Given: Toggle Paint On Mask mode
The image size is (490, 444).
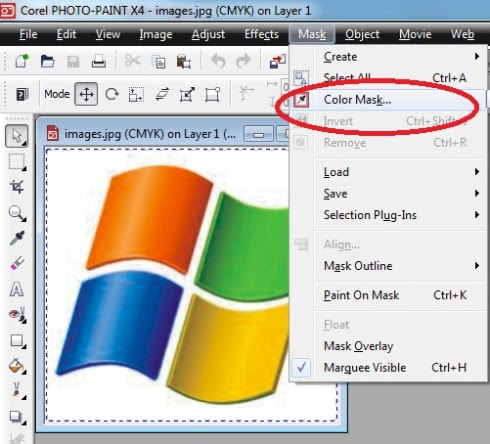Looking at the screenshot, I should click(388, 295).
